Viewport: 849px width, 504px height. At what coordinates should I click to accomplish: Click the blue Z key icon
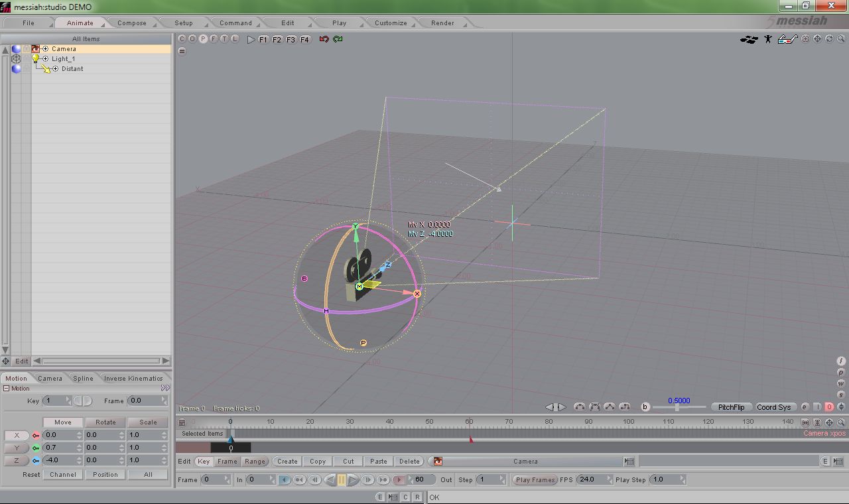tap(36, 461)
